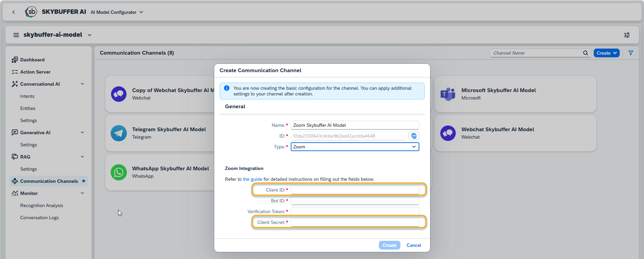Click the WhatsApp icon
Screen dimensions: 644x259
tap(119, 172)
